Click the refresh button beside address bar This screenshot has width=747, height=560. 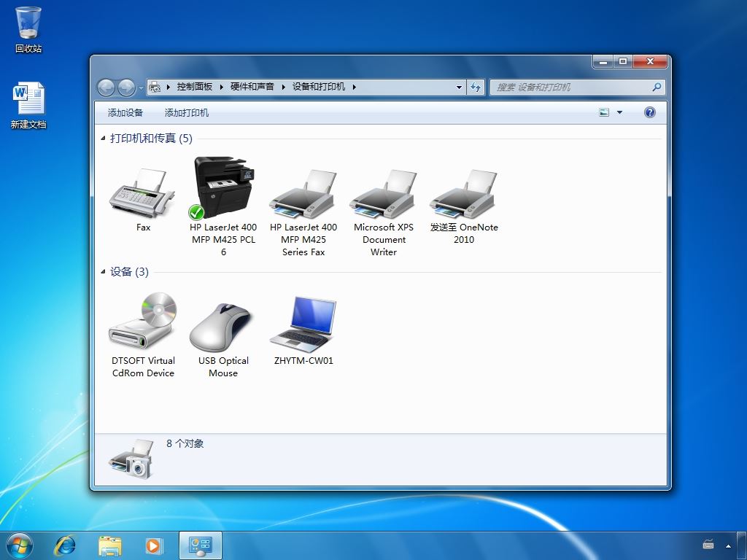pyautogui.click(x=476, y=87)
